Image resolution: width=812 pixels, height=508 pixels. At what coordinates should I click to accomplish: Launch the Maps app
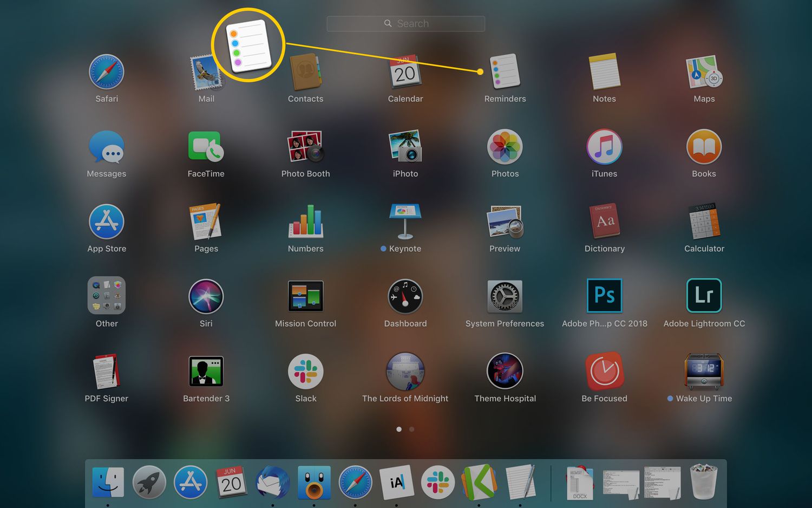704,71
